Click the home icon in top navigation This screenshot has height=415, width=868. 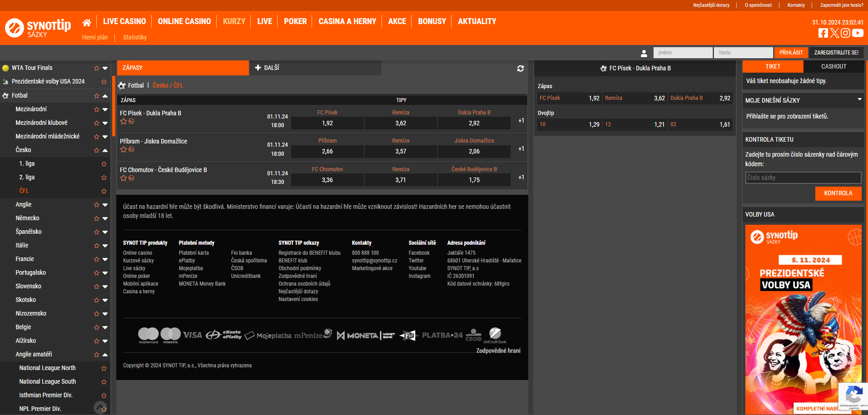click(x=87, y=22)
